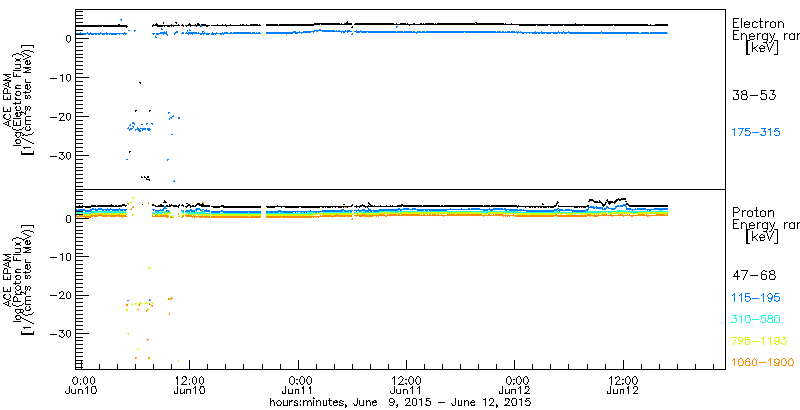Click the [keV] unit under Electron heading
Viewport: 800px width, 410px height.
pos(762,48)
